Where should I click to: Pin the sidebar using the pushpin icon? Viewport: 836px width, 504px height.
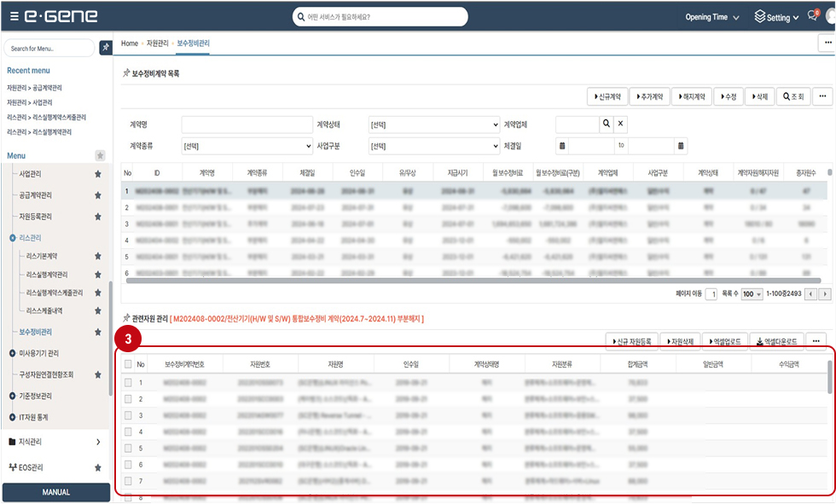pyautogui.click(x=105, y=48)
